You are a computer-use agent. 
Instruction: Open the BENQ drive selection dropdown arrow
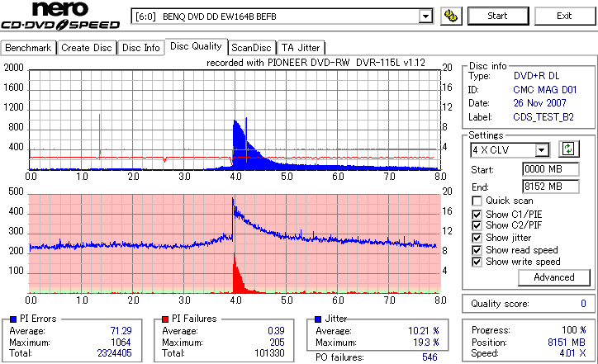[x=425, y=17]
